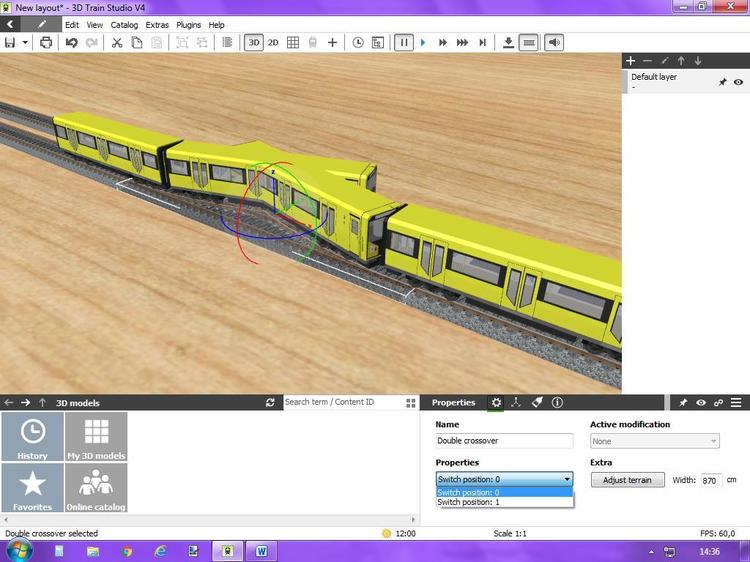Viewport: 750px width, 562px height.
Task: Click the Word icon in taskbar
Action: tap(261, 551)
